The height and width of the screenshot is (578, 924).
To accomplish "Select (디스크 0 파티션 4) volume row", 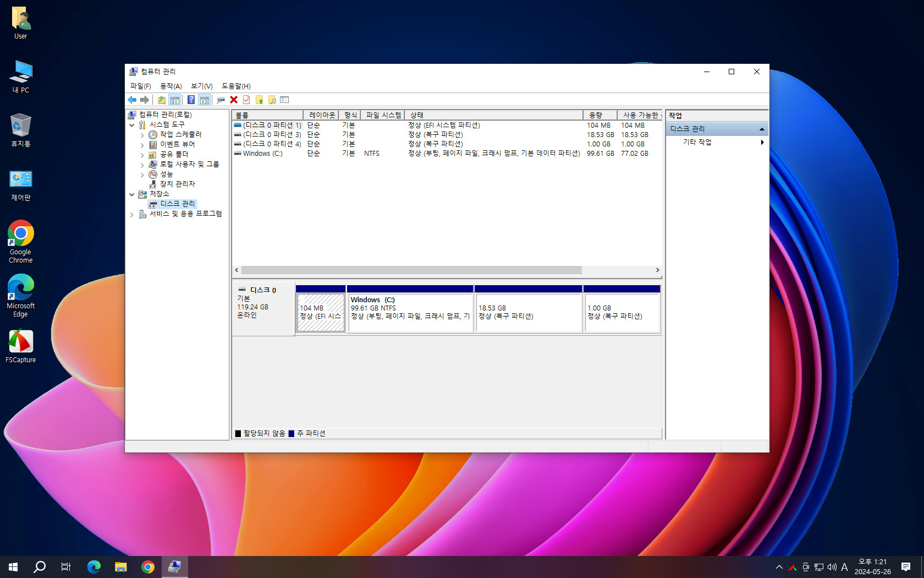I will (x=447, y=144).
